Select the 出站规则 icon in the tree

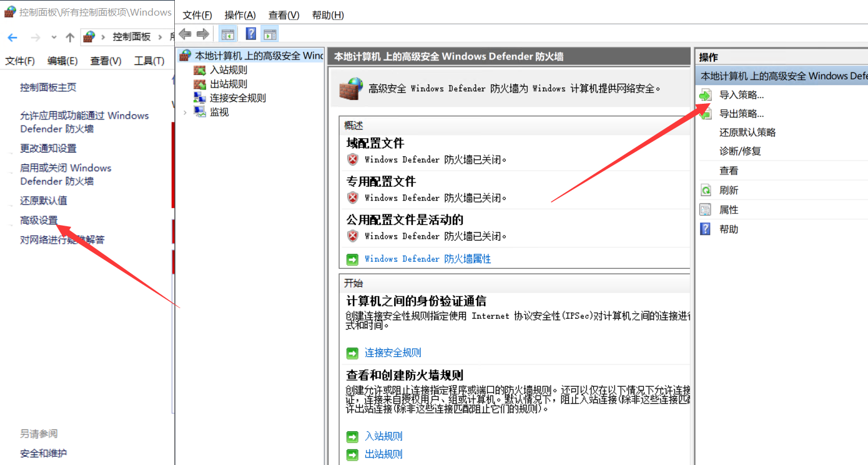(x=200, y=84)
